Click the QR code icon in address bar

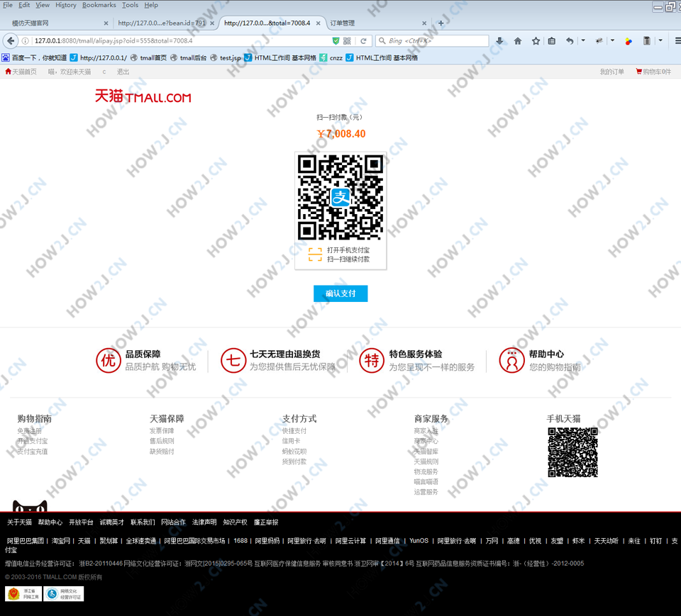point(347,41)
